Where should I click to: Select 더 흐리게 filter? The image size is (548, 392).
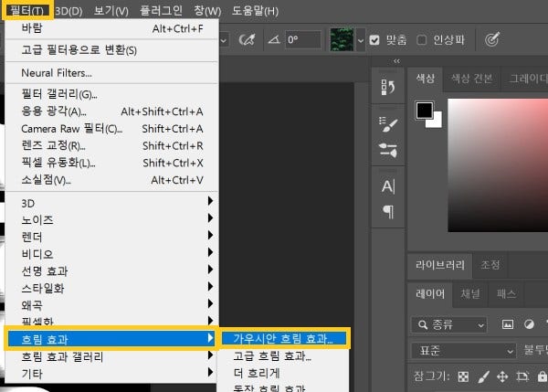283,373
